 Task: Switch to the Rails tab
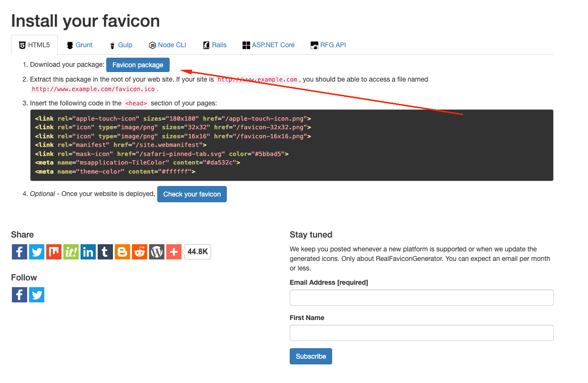pos(214,45)
